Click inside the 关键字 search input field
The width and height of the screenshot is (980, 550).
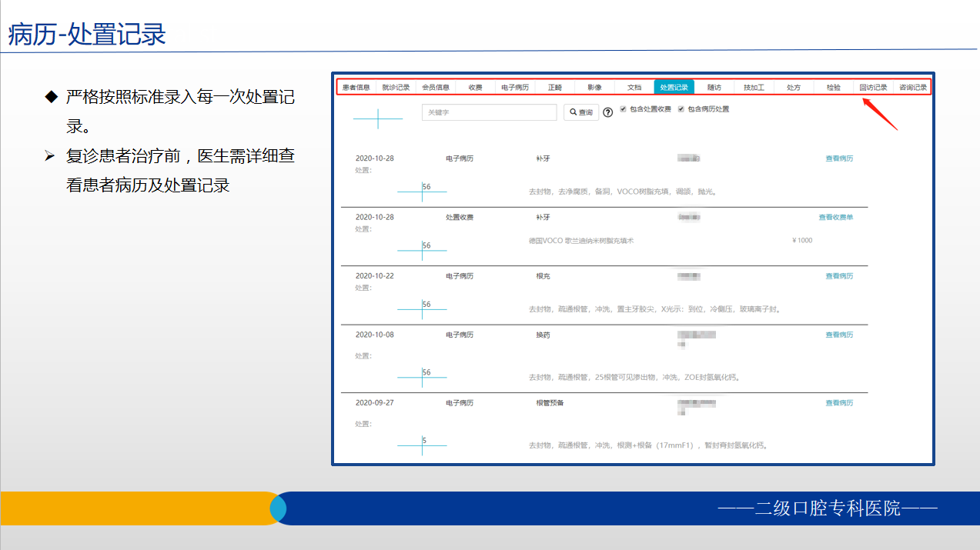coord(489,112)
